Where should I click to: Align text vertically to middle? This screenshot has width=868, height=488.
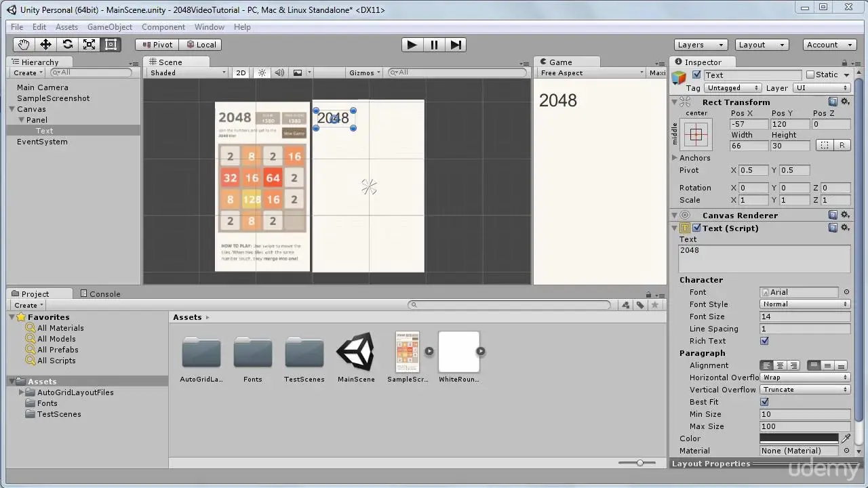(828, 365)
